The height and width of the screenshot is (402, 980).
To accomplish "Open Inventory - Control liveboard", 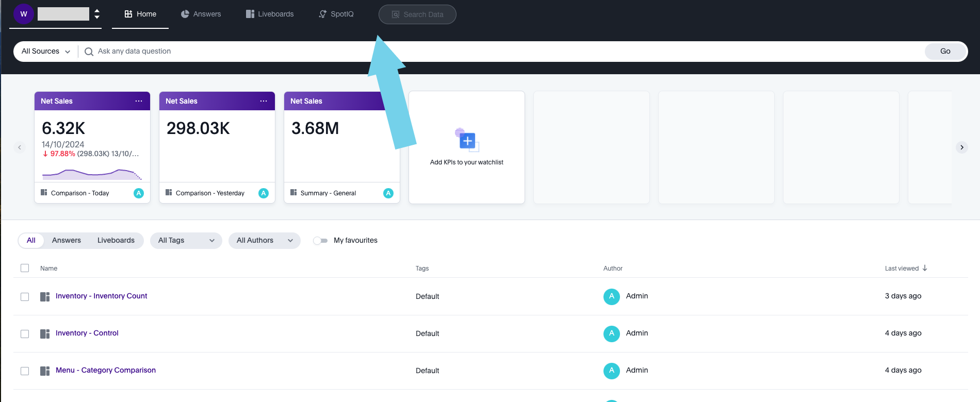I will [x=87, y=333].
